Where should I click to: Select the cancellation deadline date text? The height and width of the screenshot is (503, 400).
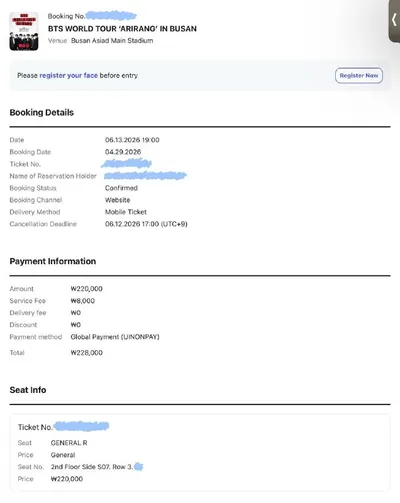tap(146, 224)
